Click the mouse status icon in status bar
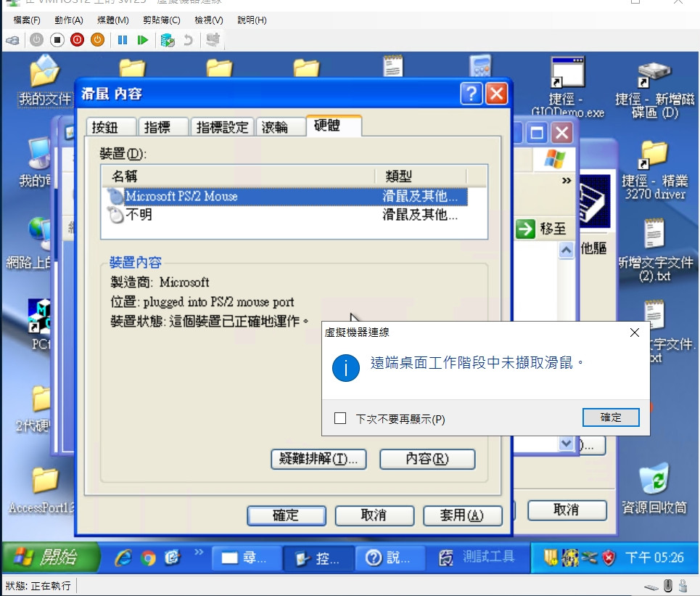The image size is (700, 596). pyautogui.click(x=668, y=586)
